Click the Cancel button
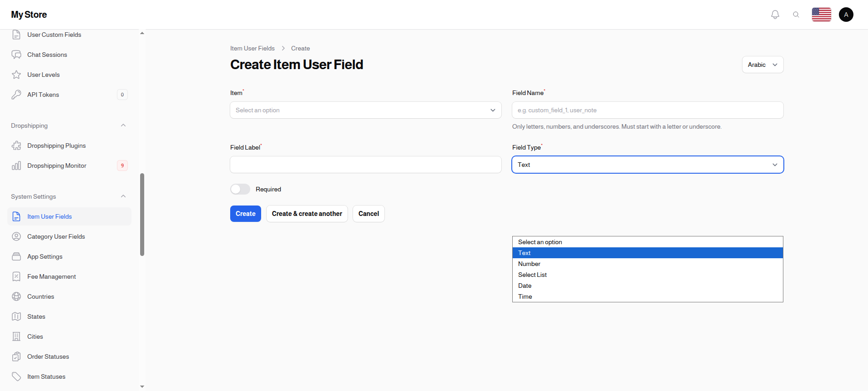Screen dimensions: 868x391 368,214
